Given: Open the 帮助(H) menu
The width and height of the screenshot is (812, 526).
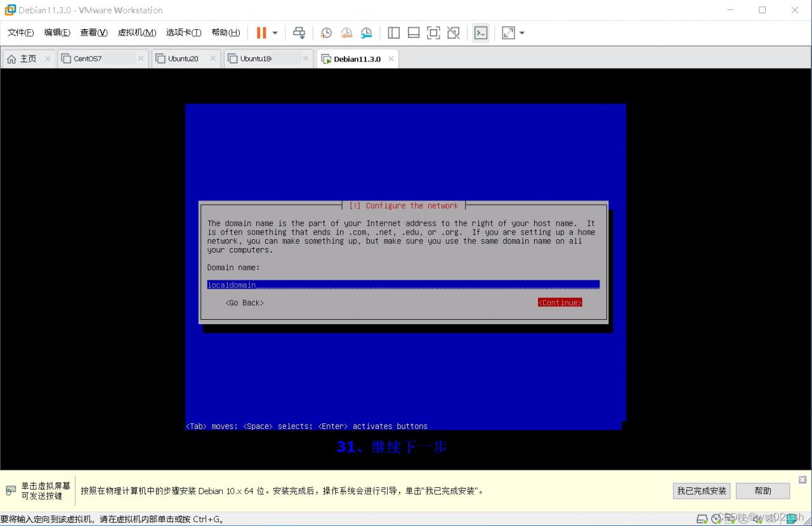Looking at the screenshot, I should coord(226,33).
